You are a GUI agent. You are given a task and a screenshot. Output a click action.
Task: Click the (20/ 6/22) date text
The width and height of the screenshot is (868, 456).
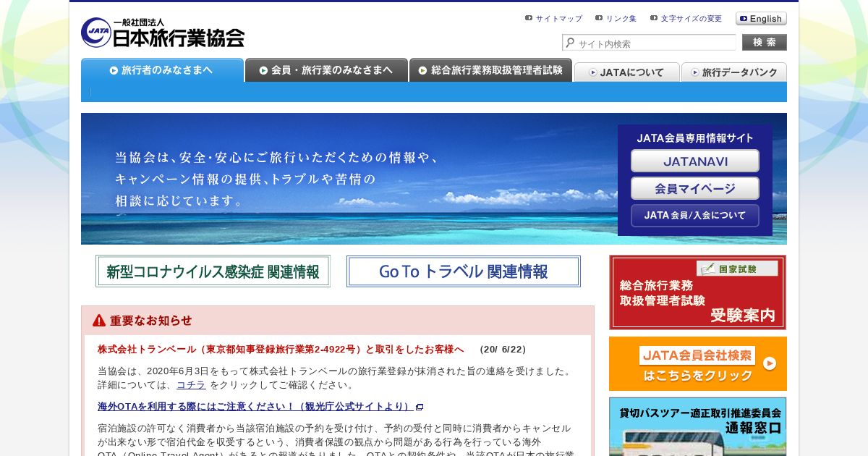(503, 350)
